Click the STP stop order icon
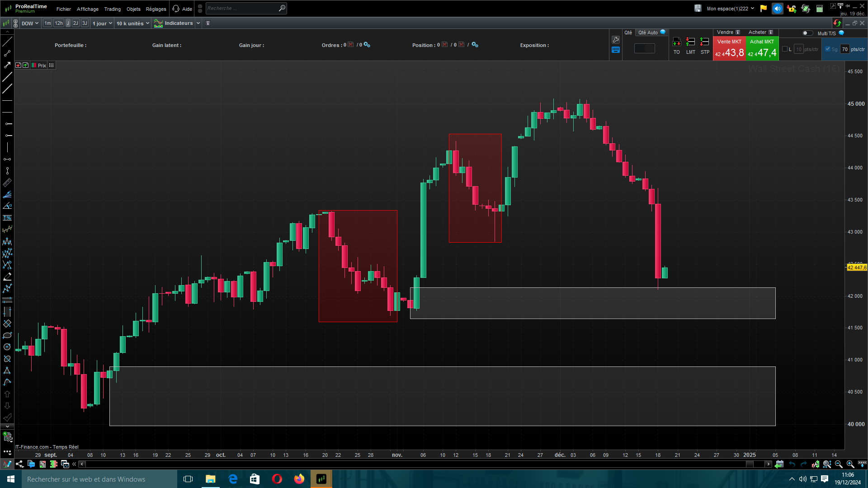This screenshot has height=488, width=868. [x=704, y=42]
